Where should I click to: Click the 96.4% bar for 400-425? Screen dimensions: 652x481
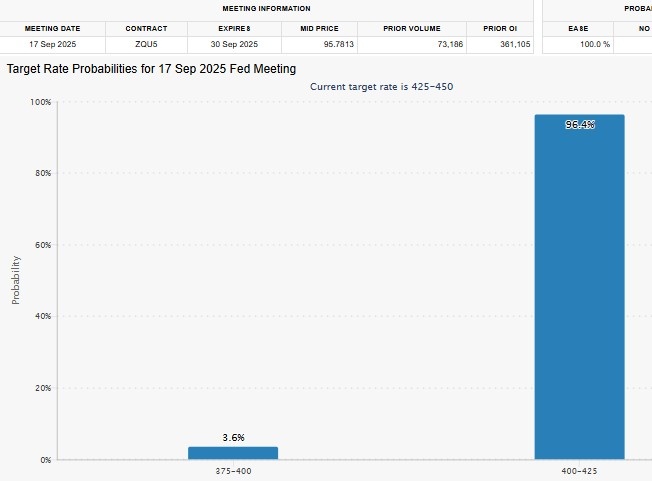coord(580,287)
